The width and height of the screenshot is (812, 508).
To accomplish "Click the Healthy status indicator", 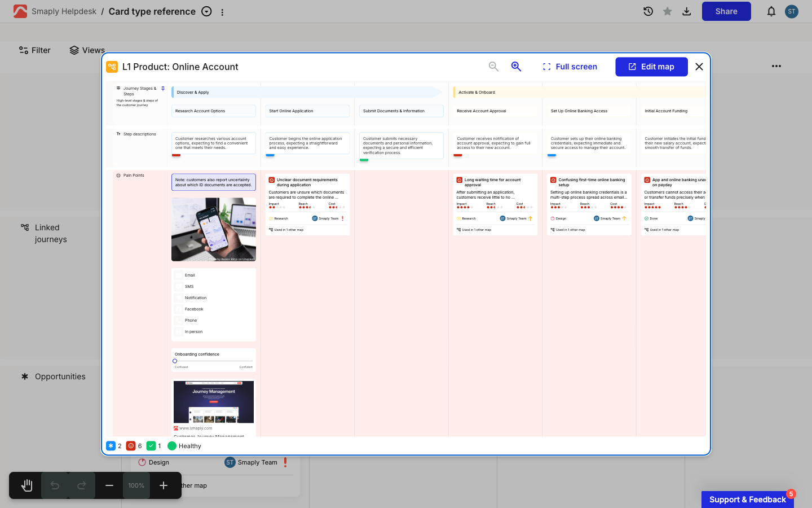I will [x=184, y=446].
